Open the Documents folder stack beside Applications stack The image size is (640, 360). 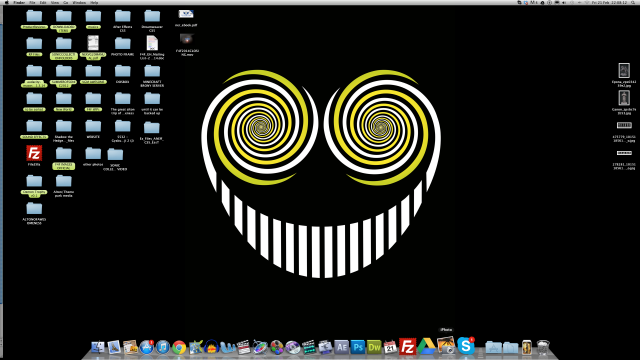(x=510, y=348)
